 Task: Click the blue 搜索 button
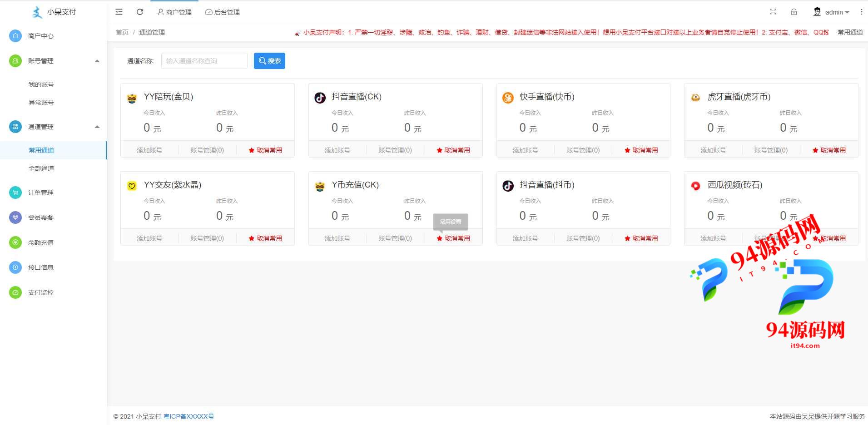[x=269, y=61]
